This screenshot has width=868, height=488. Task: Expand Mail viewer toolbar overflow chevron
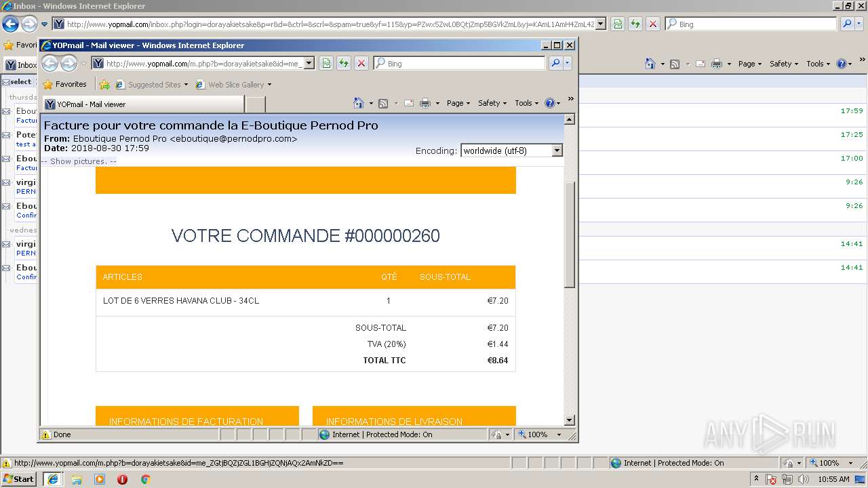[x=571, y=99]
